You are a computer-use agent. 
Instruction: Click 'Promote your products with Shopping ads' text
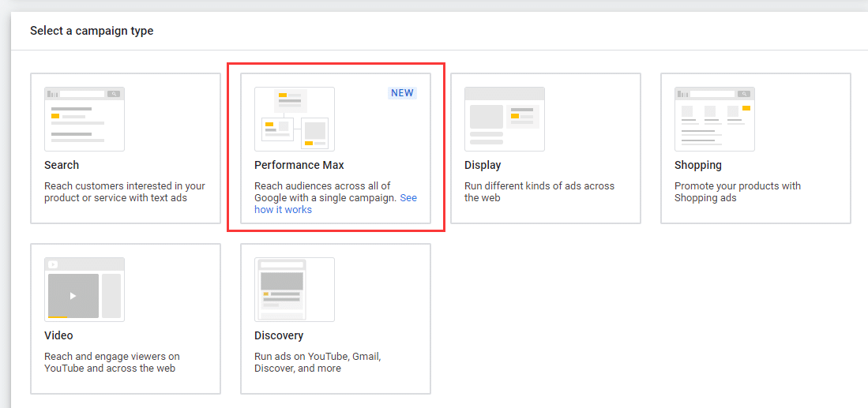pyautogui.click(x=738, y=192)
